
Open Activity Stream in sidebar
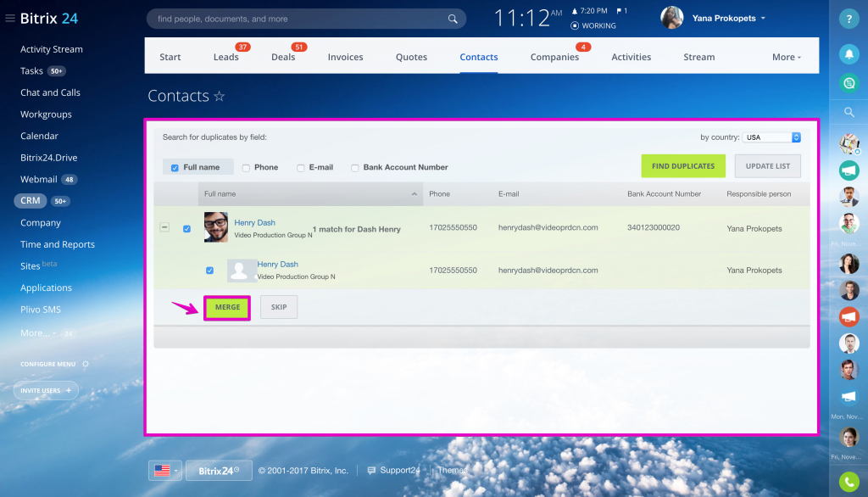52,49
